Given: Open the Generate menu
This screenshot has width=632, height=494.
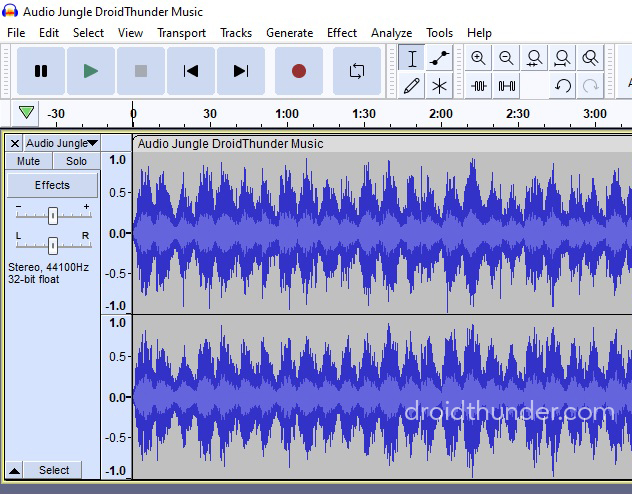Looking at the screenshot, I should [289, 33].
